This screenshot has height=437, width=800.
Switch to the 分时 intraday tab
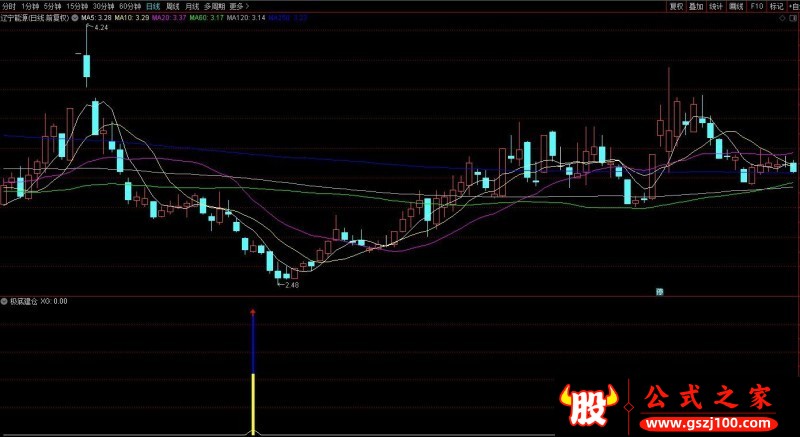pos(9,6)
